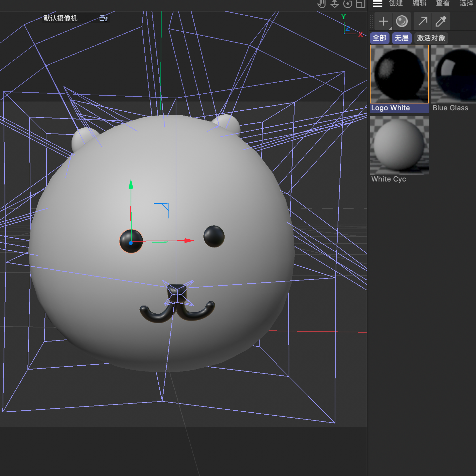Click the green Y-axis gizmo arrow
Image resolution: width=476 pixels, height=476 pixels.
(x=131, y=184)
